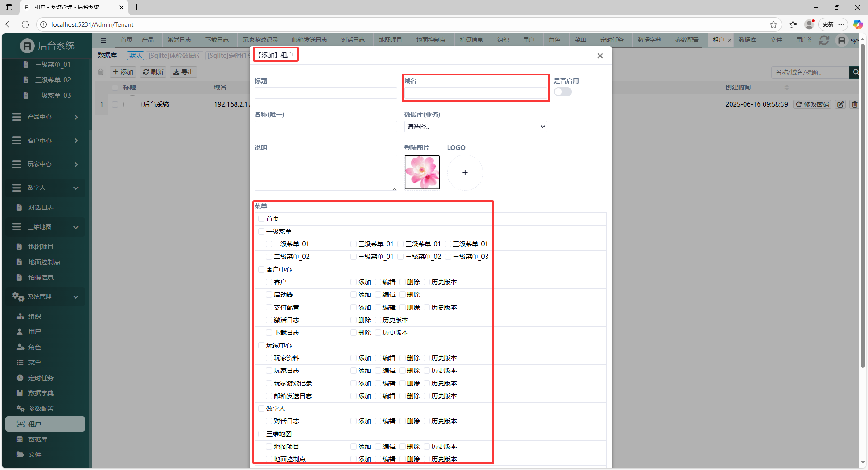Click the 域名 input field
Image resolution: width=868 pixels, height=470 pixels.
pos(475,94)
